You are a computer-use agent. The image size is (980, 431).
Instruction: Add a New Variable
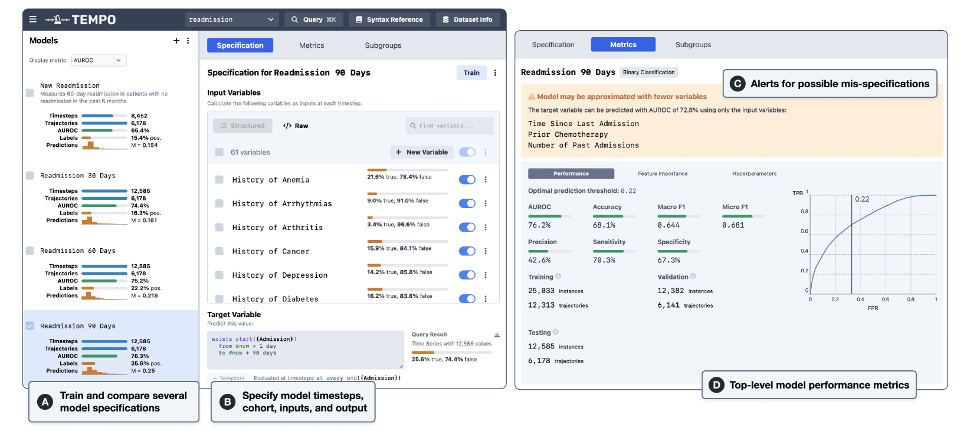tap(422, 152)
